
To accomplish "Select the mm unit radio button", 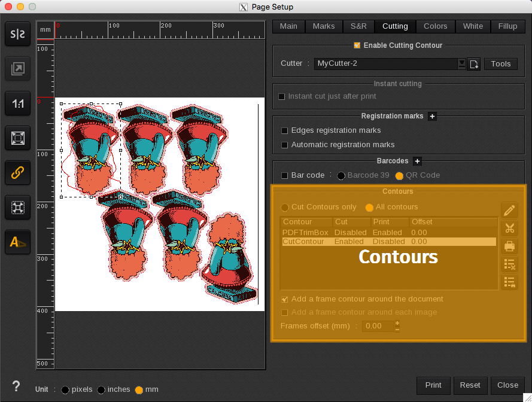I will [139, 389].
